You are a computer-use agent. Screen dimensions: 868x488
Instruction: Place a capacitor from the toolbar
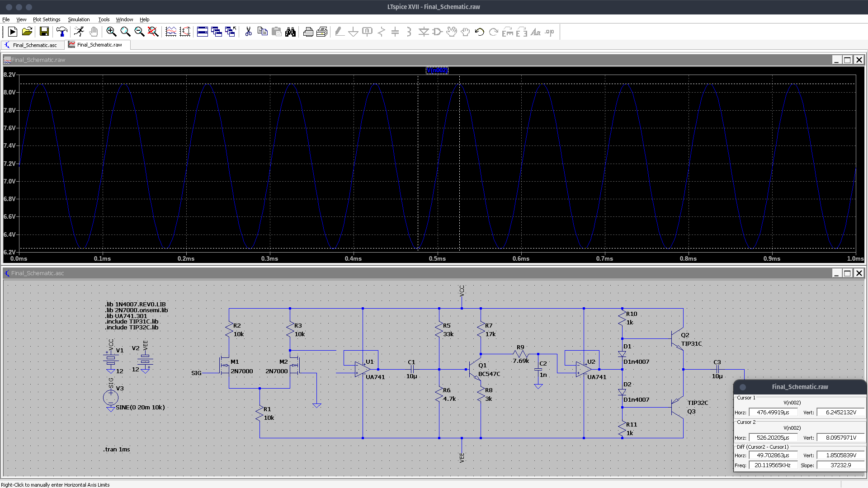pos(395,32)
